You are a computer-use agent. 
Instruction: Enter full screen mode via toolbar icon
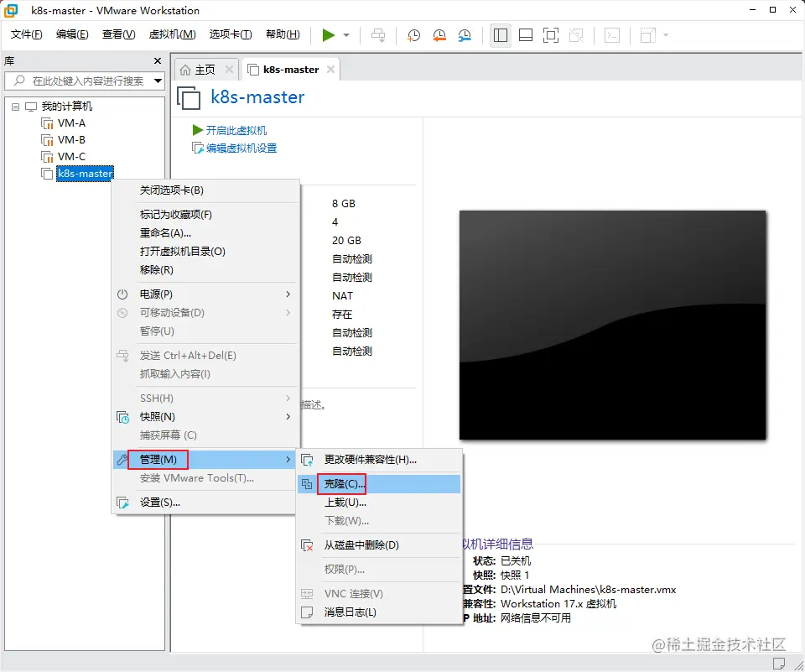click(551, 35)
